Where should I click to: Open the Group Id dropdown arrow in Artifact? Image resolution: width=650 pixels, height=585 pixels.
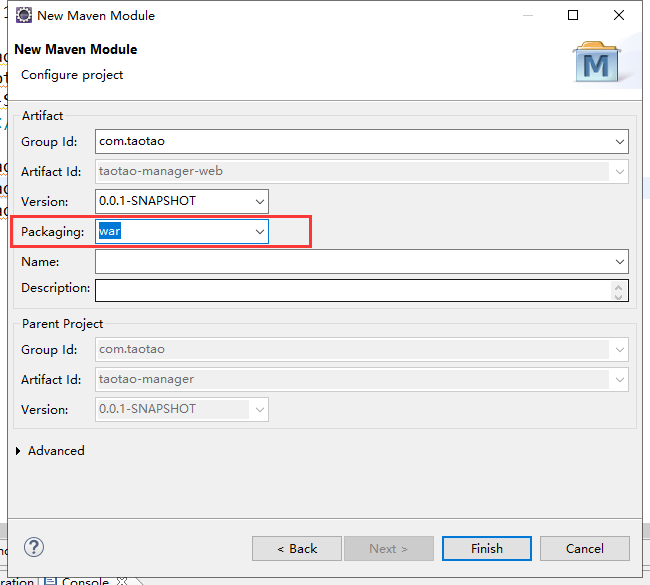pyautogui.click(x=620, y=142)
